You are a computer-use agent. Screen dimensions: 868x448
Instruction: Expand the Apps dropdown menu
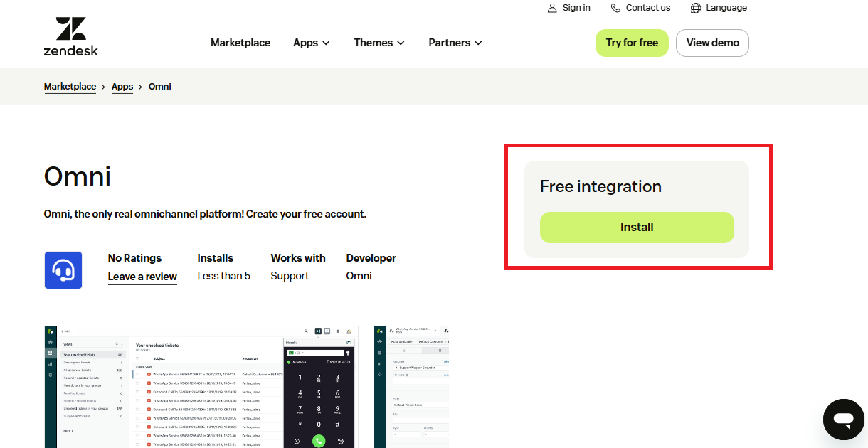coord(312,43)
